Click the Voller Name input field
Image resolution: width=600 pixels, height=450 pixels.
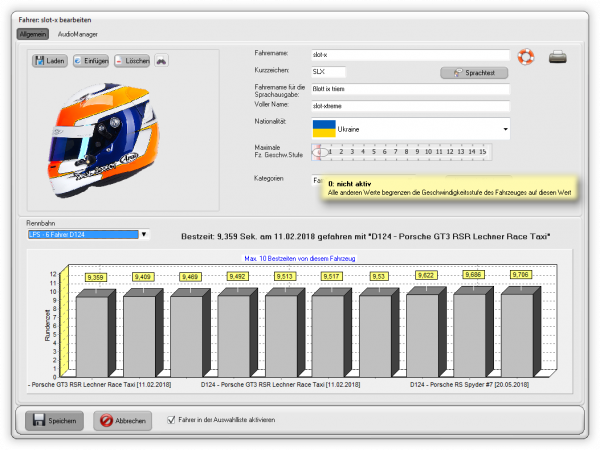tap(409, 105)
